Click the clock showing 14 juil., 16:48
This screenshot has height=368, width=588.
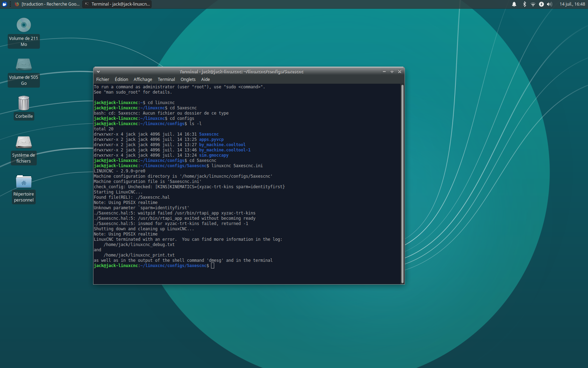pos(572,4)
